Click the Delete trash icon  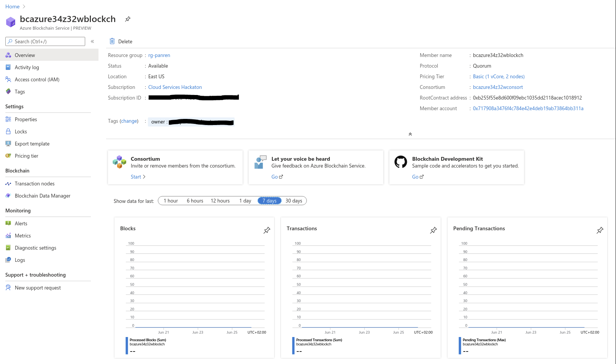click(112, 41)
